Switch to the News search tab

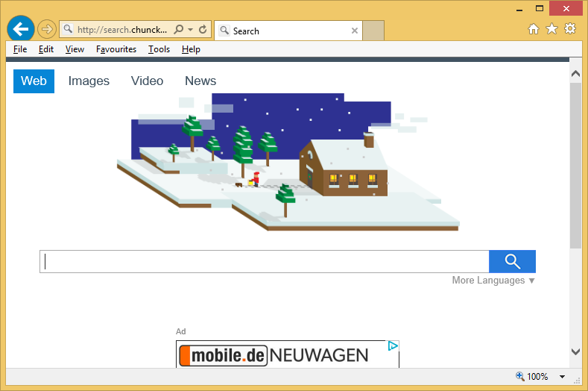(x=200, y=81)
